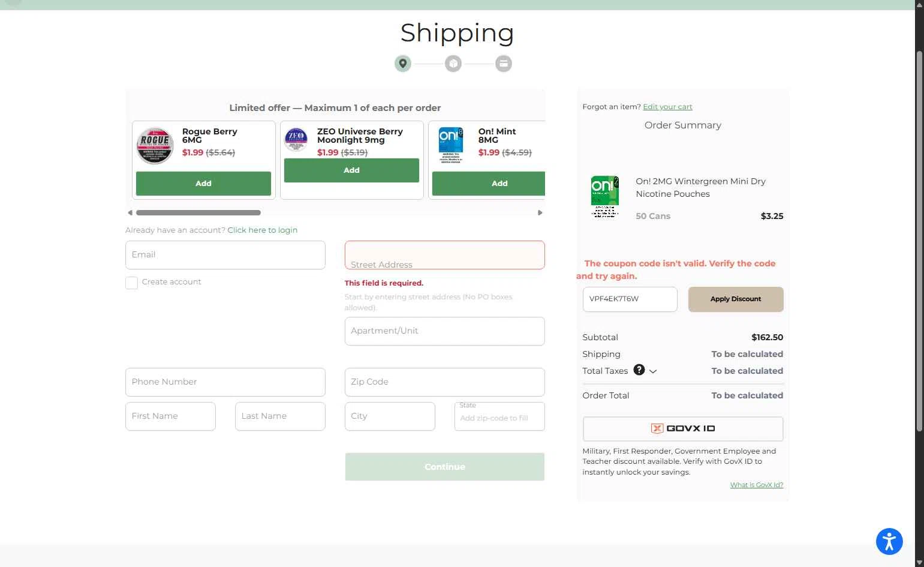Click the ZEO Universe Berry Moonlight image
The image size is (924, 567).
(x=296, y=139)
